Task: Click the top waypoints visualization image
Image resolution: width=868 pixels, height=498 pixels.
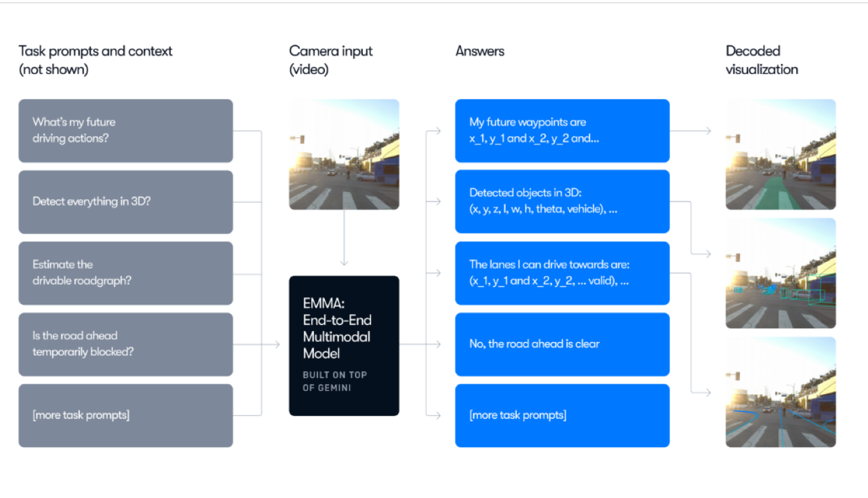Action: 780,155
